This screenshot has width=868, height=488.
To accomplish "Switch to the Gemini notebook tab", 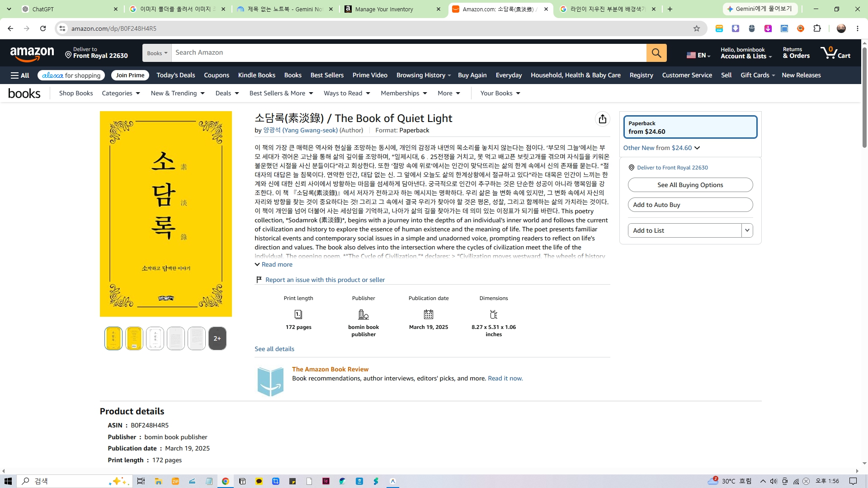I will point(286,9).
